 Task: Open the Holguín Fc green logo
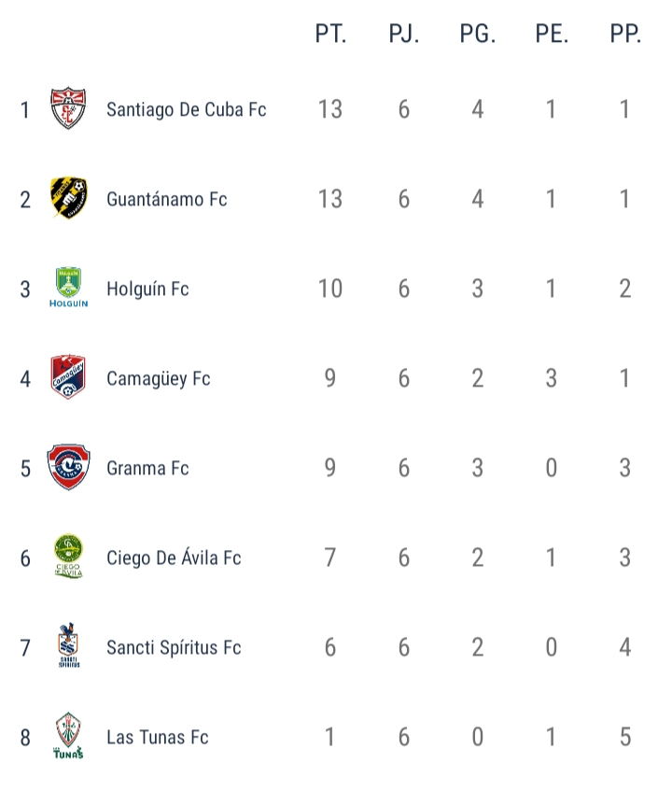pos(68,287)
